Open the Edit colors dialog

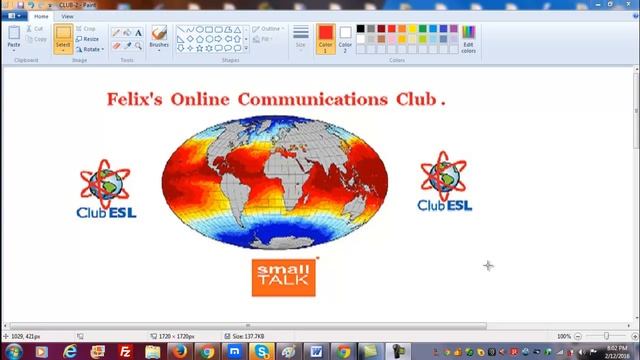468,39
